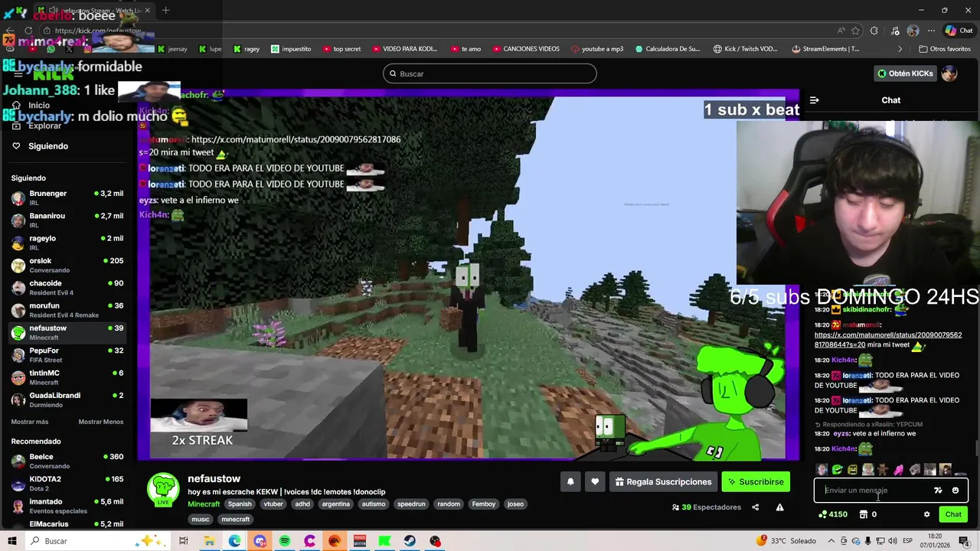Open recommended KIDOTA2 channel
The image size is (980, 551).
tap(67, 484)
